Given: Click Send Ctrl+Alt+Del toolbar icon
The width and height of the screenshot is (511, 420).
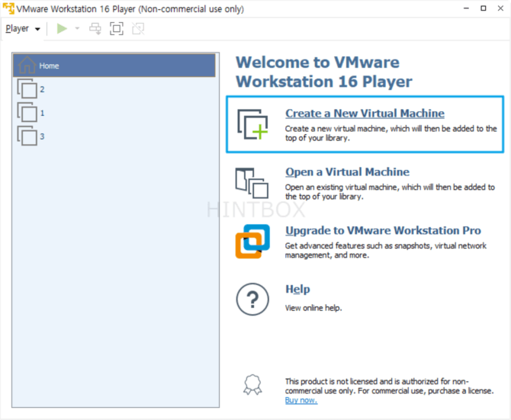Looking at the screenshot, I should pyautogui.click(x=95, y=29).
